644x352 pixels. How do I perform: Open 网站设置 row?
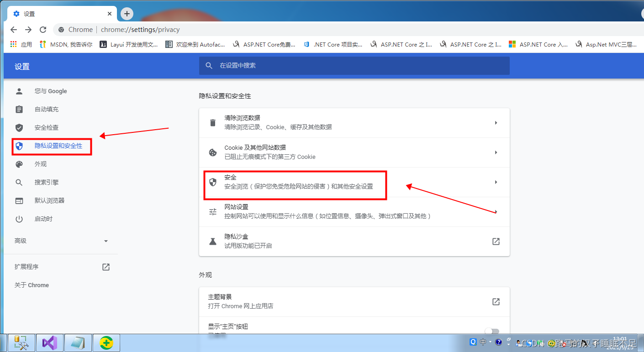coord(354,212)
